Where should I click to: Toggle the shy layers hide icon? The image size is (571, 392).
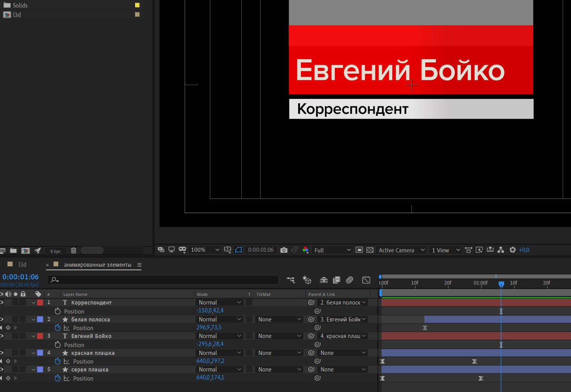tap(324, 280)
